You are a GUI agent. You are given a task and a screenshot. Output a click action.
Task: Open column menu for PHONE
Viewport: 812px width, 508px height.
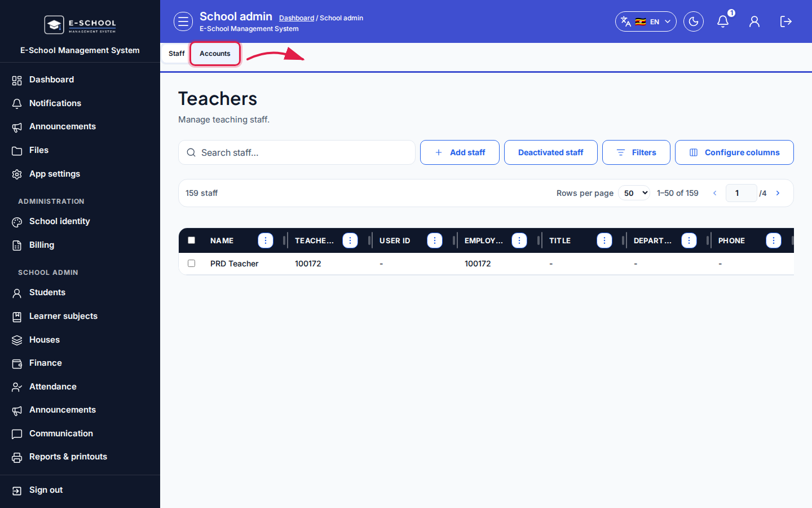click(774, 240)
